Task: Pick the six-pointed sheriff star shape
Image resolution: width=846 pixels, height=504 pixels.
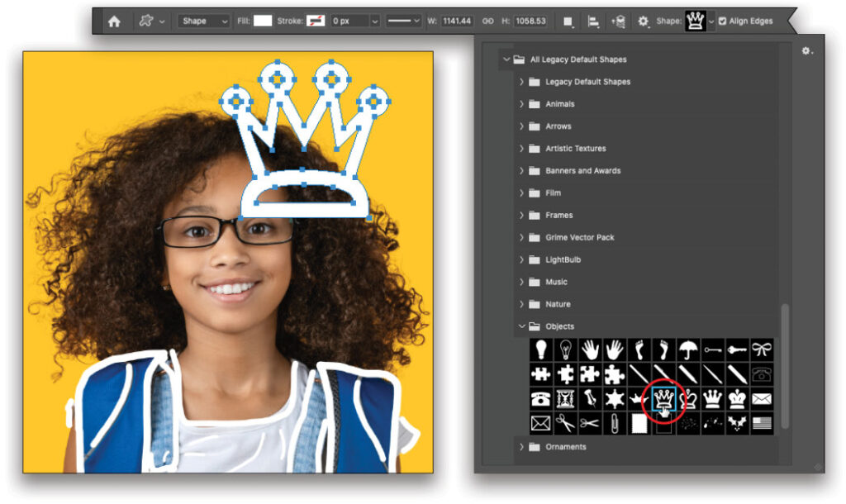Action: click(x=615, y=399)
